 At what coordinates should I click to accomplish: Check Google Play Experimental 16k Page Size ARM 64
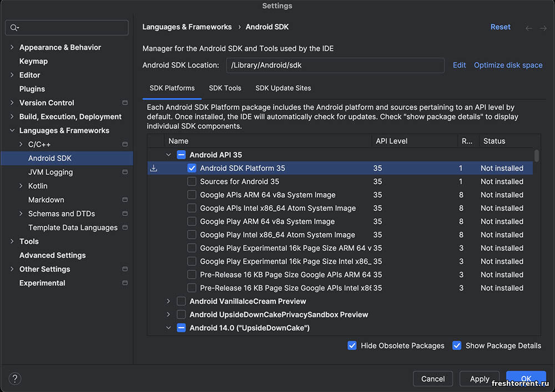tap(191, 248)
